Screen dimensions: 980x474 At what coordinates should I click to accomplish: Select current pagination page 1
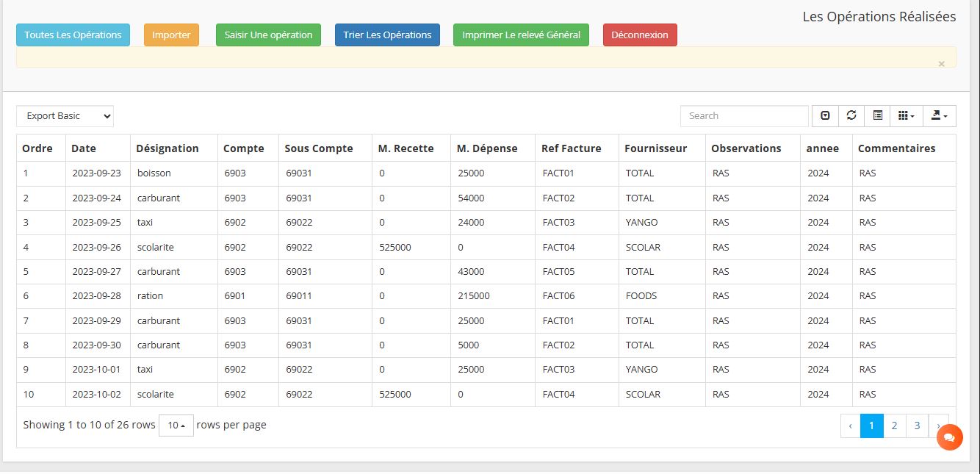872,425
